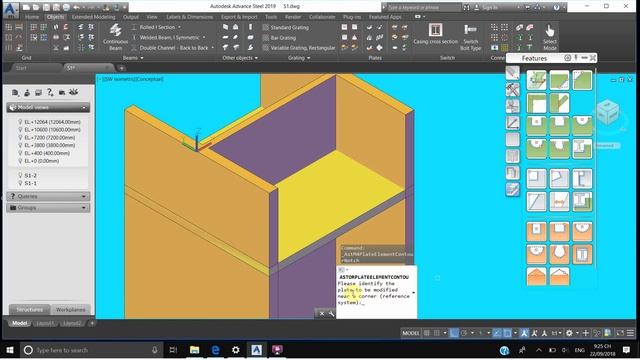Toggle visibility bulb for S1-2 view
Viewport: 640px width, 360px height.
(x=20, y=175)
